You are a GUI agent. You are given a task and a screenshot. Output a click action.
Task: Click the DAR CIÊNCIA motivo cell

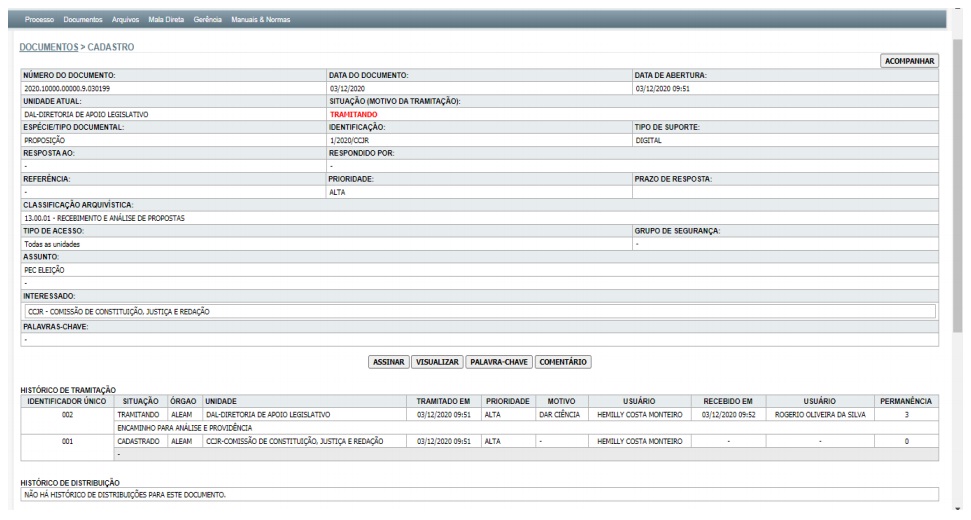[553, 413]
